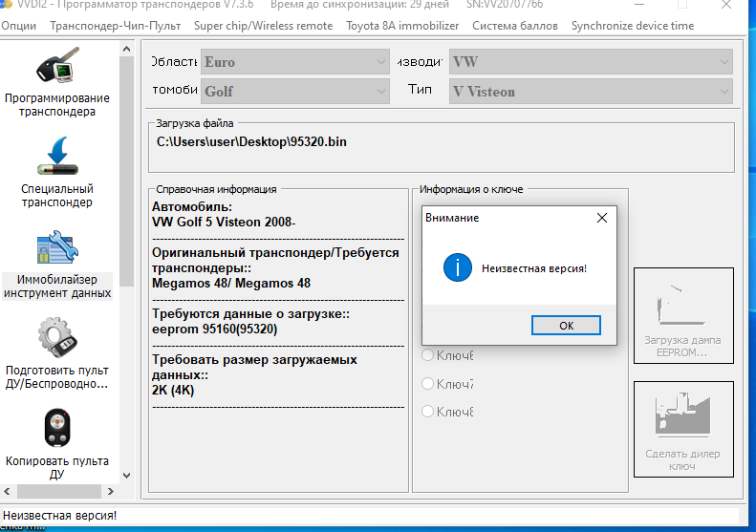Open Иммобилайзер инструмент данных icon
Viewport: 756px width, 532px height.
[x=57, y=248]
